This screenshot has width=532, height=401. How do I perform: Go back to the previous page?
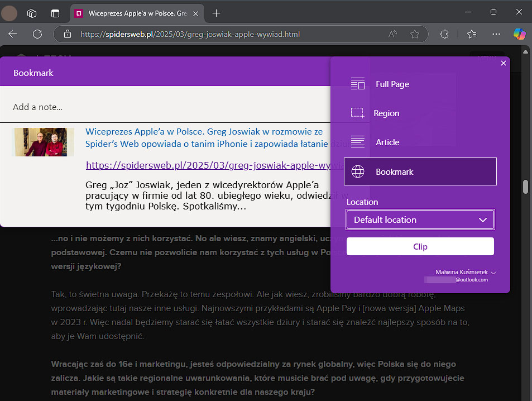[13, 34]
